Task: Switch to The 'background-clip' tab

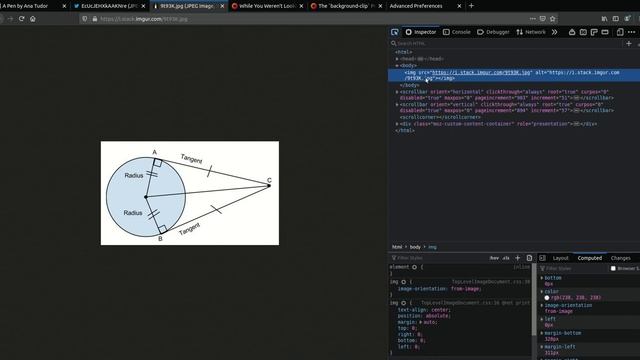Action: pyautogui.click(x=347, y=6)
